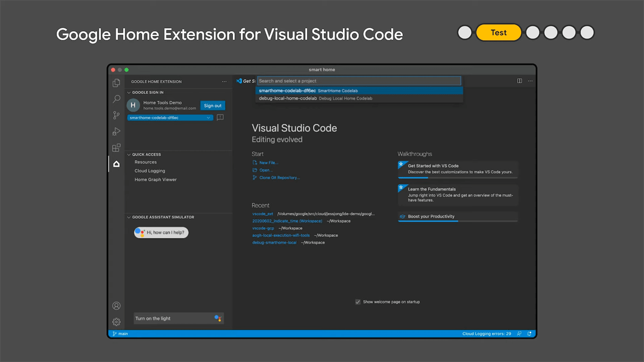Image resolution: width=644 pixels, height=362 pixels.
Task: Open the Accounts icon in activity bar
Action: coord(116,306)
